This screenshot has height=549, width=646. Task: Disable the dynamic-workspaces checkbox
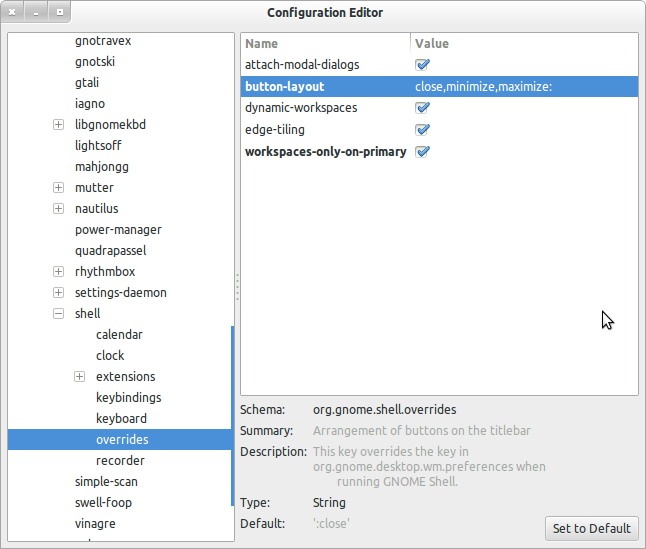coord(423,108)
